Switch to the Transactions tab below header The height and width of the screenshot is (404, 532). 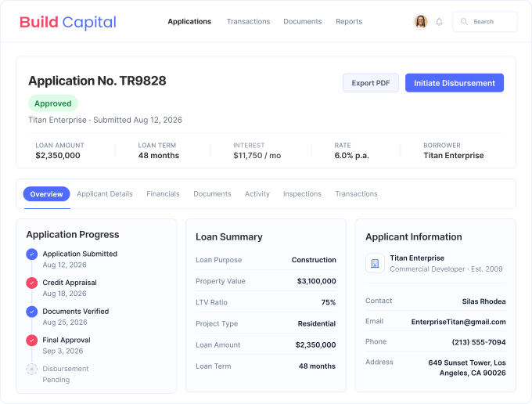(356, 194)
